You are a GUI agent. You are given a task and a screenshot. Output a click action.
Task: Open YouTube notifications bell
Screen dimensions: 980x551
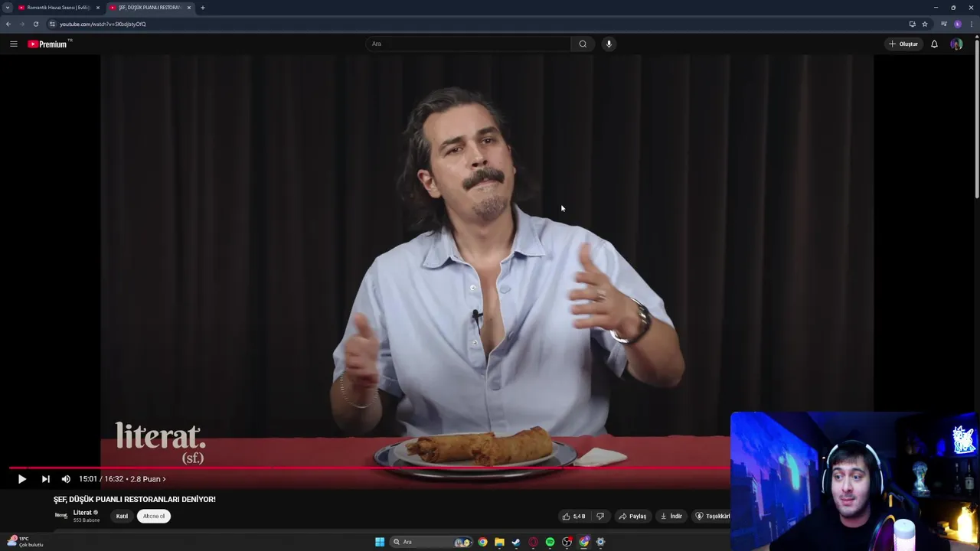[934, 44]
